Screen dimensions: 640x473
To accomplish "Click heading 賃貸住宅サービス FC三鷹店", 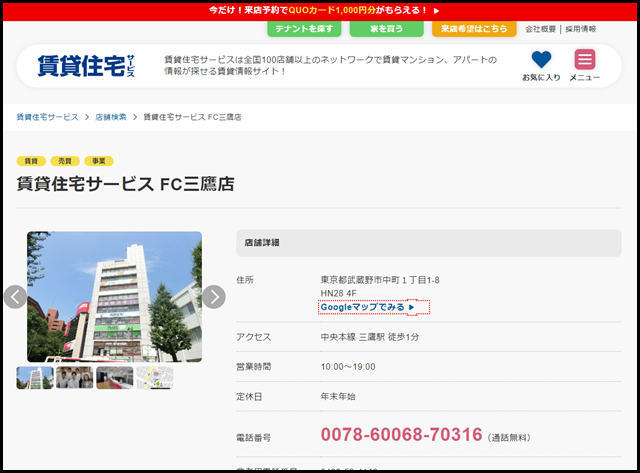I will [126, 184].
